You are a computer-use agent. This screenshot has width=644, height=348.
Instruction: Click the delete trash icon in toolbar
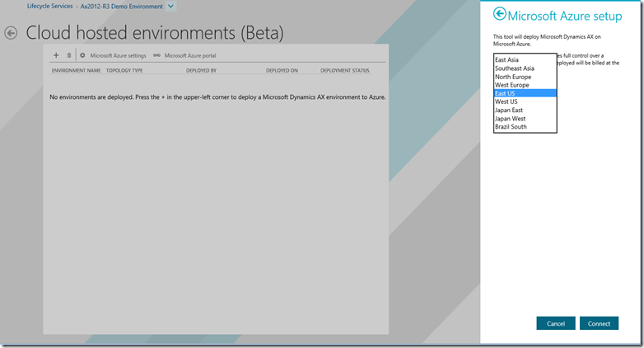click(69, 55)
